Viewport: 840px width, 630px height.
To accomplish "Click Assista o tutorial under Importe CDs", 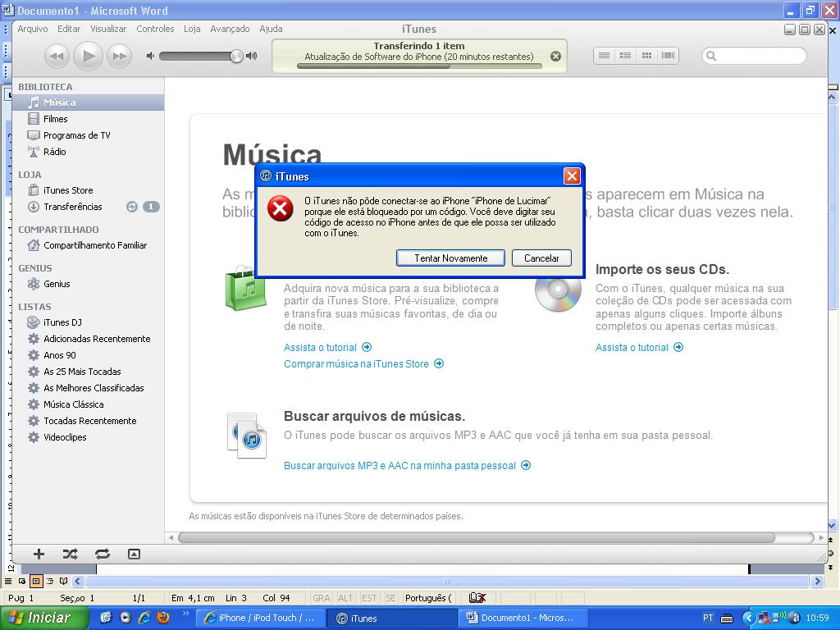I will coord(639,347).
